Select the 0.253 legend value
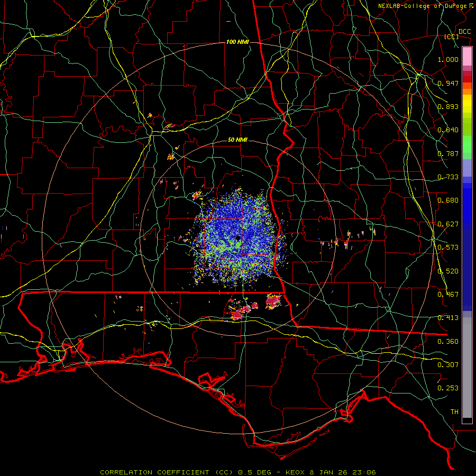 tap(448, 388)
